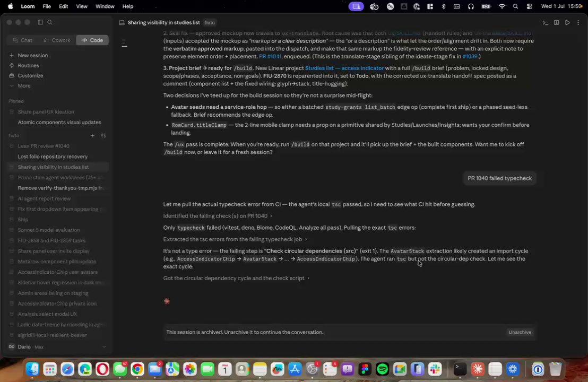Open the Window menu
This screenshot has width=588, height=382.
(x=105, y=6)
